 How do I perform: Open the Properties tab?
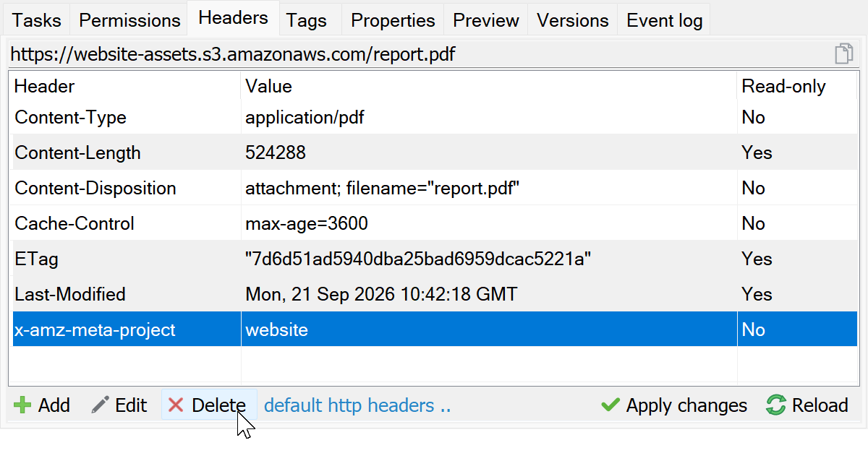pyautogui.click(x=393, y=20)
